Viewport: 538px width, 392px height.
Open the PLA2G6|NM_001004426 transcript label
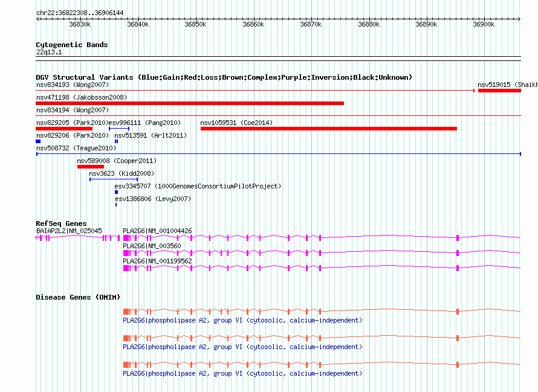[x=158, y=231]
